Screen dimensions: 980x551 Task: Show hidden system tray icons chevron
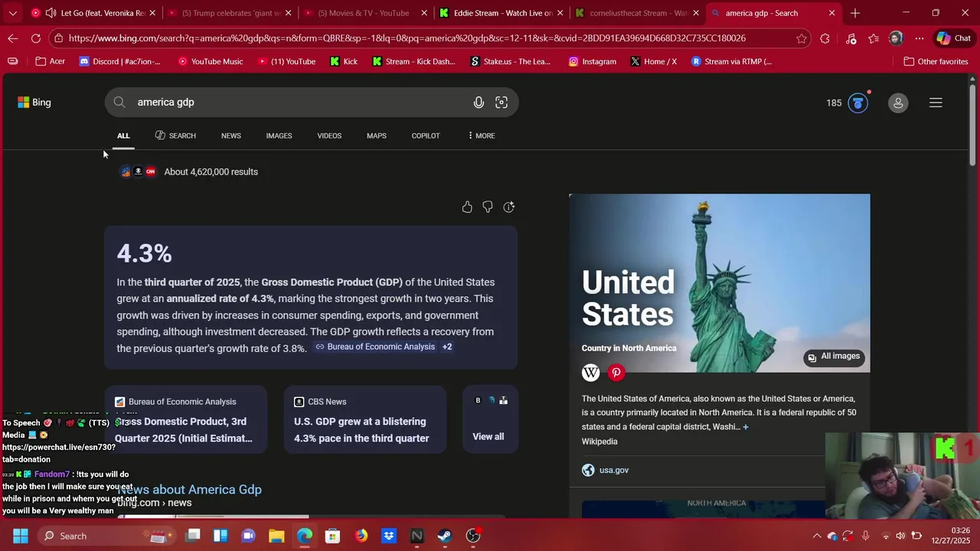(x=817, y=536)
